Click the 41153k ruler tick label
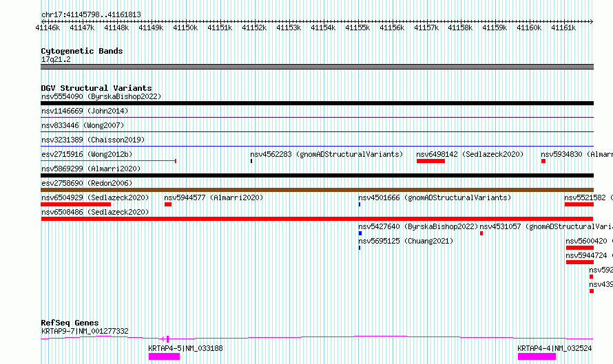613x364 pixels. (x=289, y=28)
